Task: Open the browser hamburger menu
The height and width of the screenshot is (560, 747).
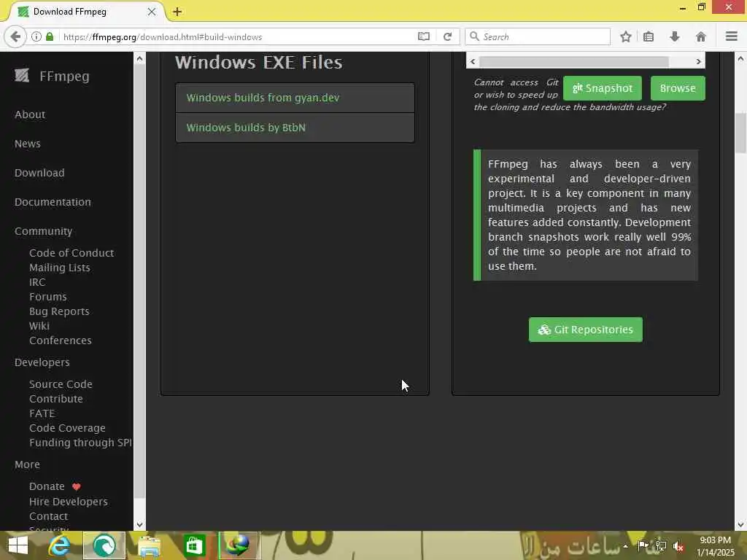Action: 731,36
